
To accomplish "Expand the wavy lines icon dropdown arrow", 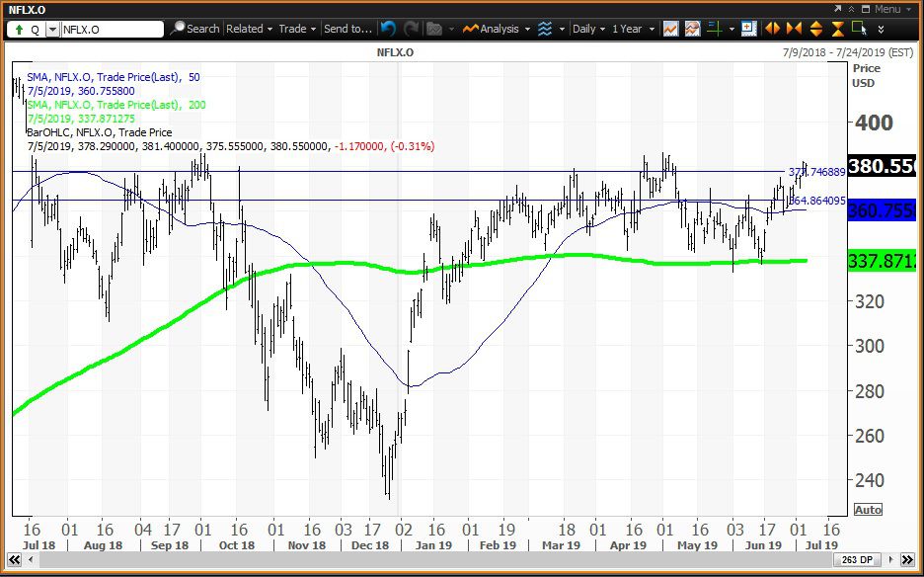I will [562, 29].
